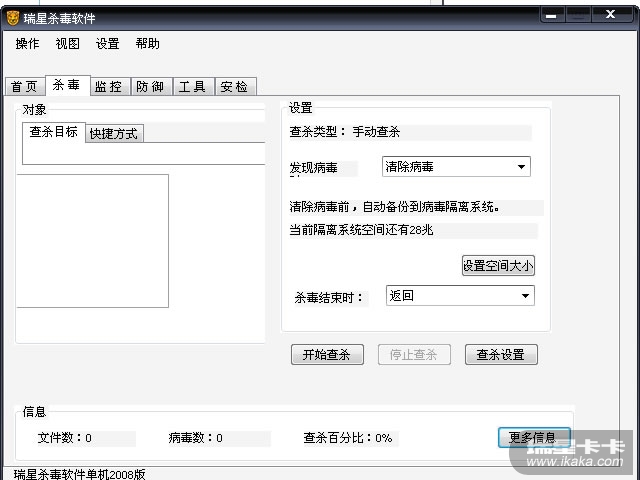Click the Rising lion logo icon in the title bar
Viewport: 640px width, 480px height.
(13, 18)
